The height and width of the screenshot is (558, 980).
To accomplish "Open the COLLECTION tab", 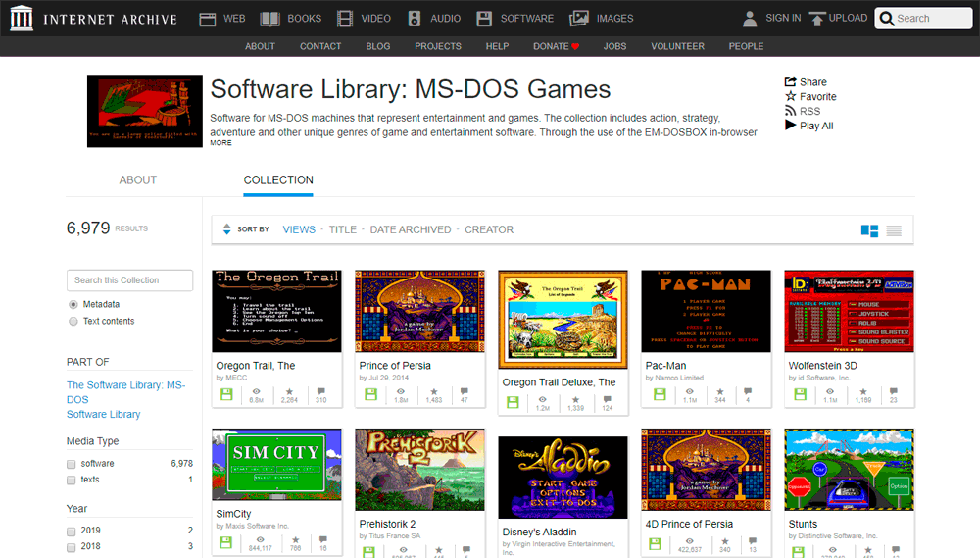I will (278, 180).
